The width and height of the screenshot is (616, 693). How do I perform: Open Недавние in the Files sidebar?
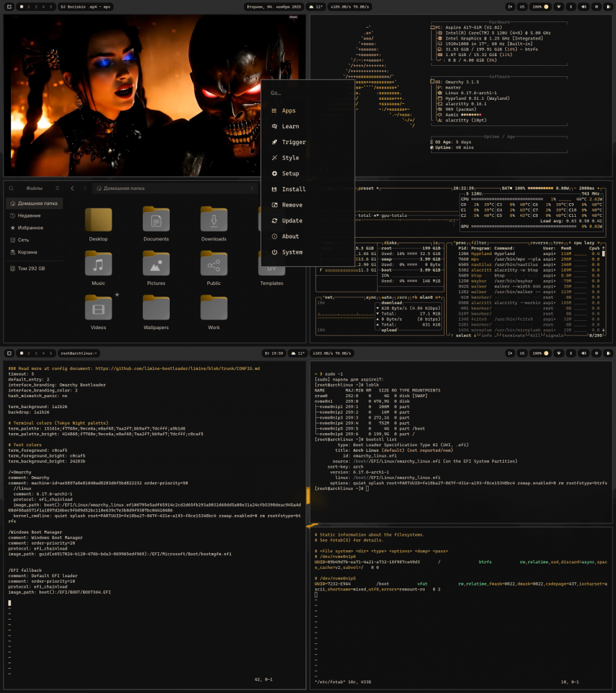tap(29, 216)
